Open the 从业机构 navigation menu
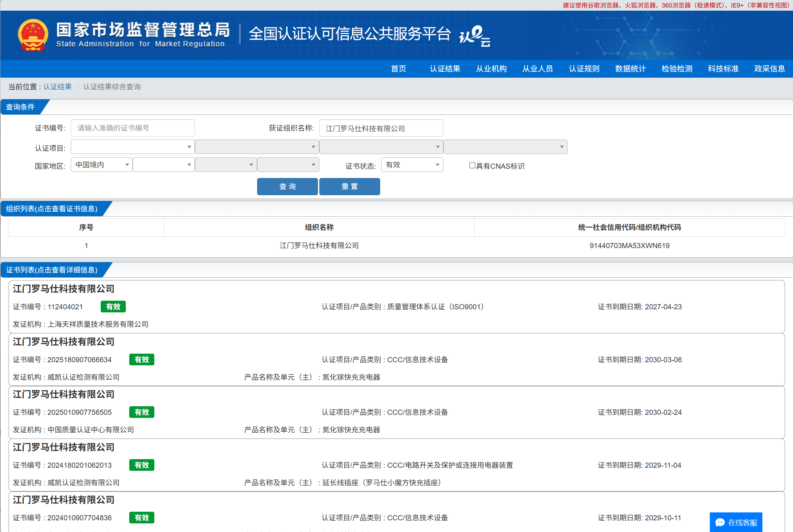Image resolution: width=793 pixels, height=532 pixels. 491,69
